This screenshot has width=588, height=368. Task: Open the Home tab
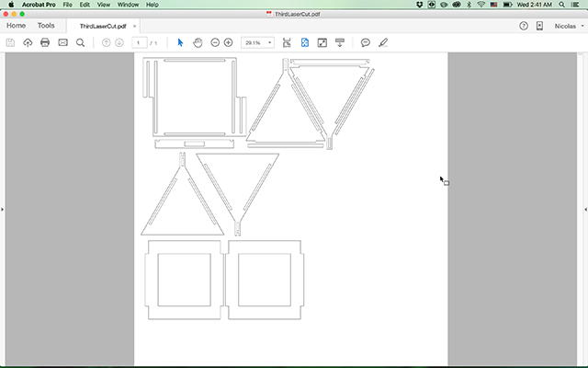(x=17, y=26)
